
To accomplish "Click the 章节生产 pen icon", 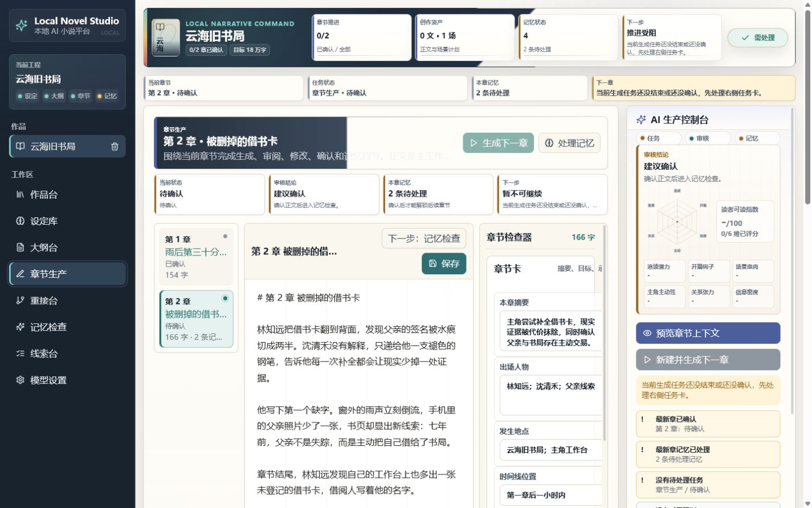I will pos(20,274).
